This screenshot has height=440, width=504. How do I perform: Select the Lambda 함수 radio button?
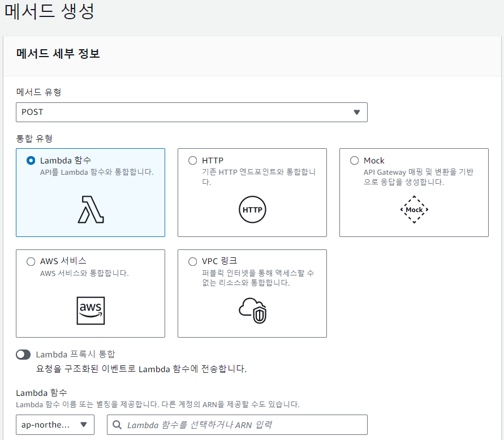[x=31, y=161]
